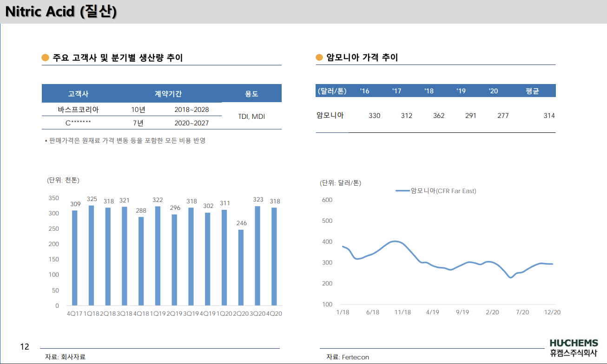Screen dimensions: 607x364
Task: Select the 바스프코리아 customer cell
Action: click(78, 110)
